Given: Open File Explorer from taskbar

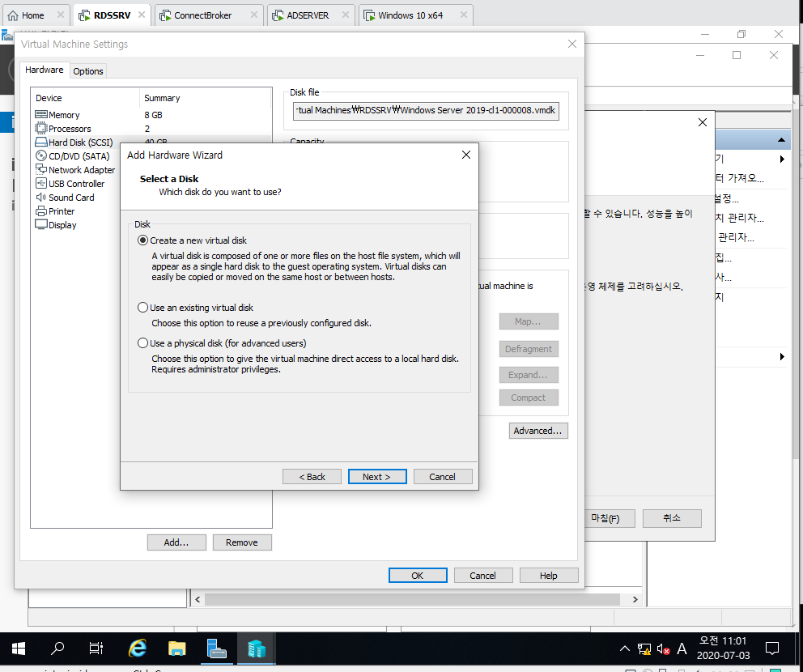Looking at the screenshot, I should coord(176,649).
